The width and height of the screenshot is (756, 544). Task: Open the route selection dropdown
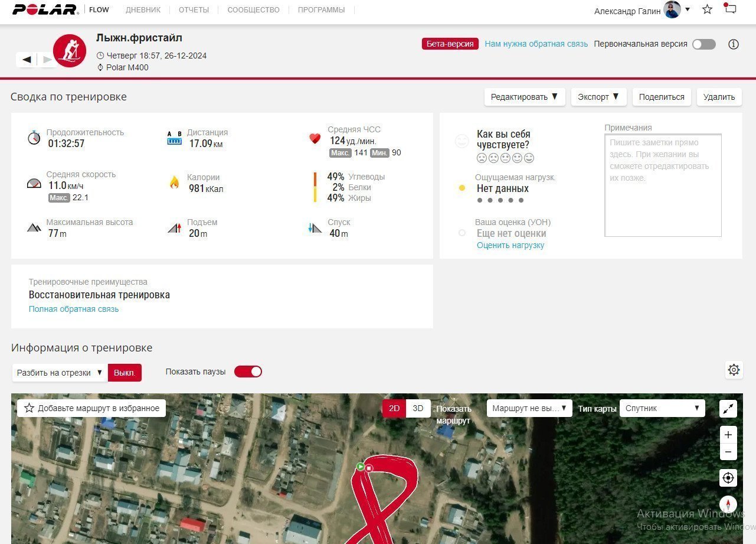point(529,408)
